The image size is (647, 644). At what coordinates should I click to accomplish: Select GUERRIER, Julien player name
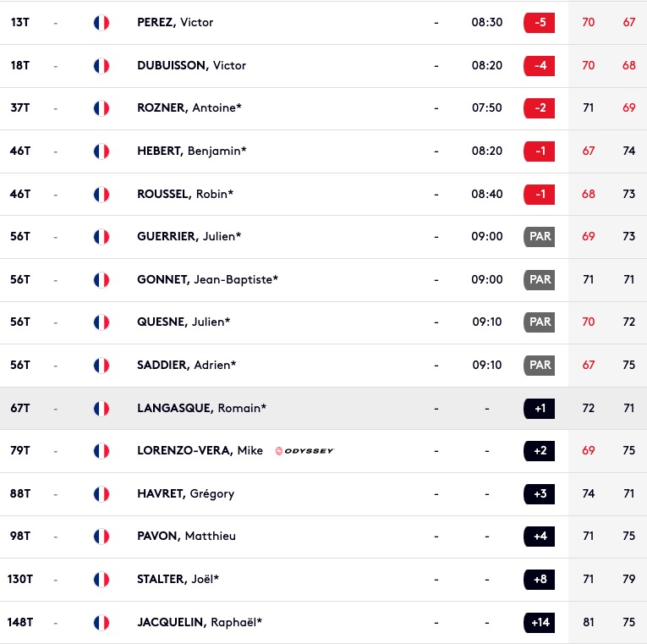coord(189,237)
